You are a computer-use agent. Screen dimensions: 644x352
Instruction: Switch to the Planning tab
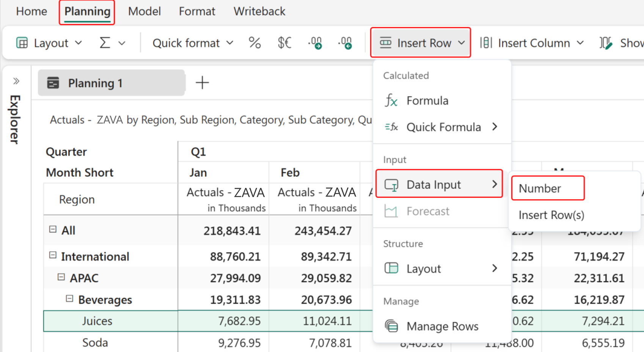(x=87, y=11)
